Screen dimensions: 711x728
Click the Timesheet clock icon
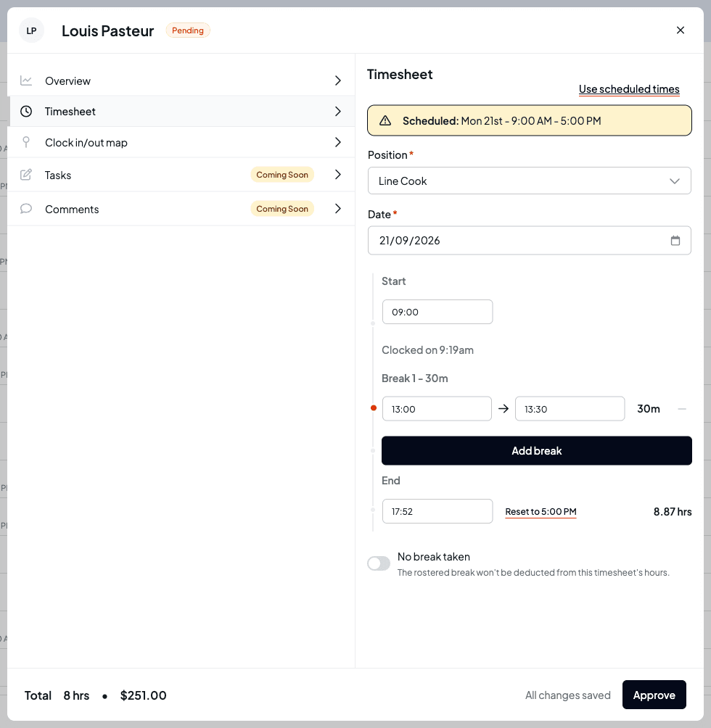(26, 112)
